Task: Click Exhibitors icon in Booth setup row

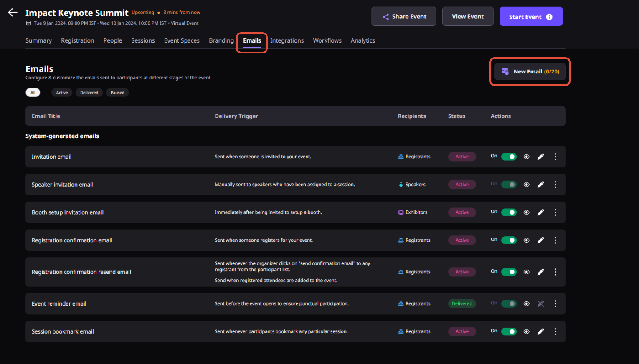Action: (x=401, y=212)
